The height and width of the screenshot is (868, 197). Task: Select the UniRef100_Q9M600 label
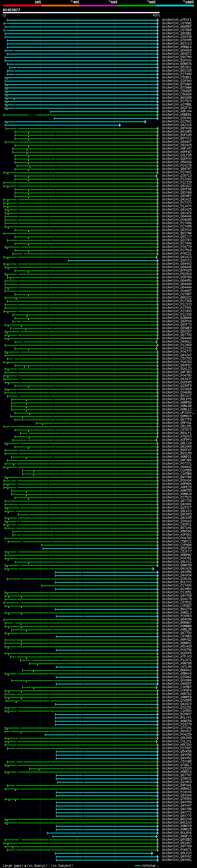click(176, 416)
